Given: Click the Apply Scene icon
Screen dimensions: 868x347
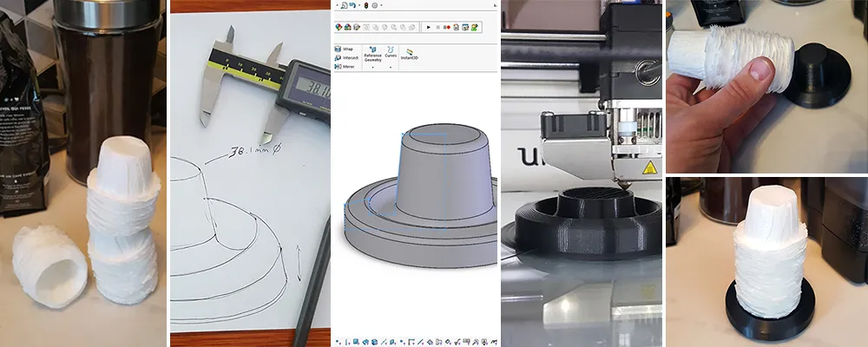Looking at the screenshot, I should (348, 27).
